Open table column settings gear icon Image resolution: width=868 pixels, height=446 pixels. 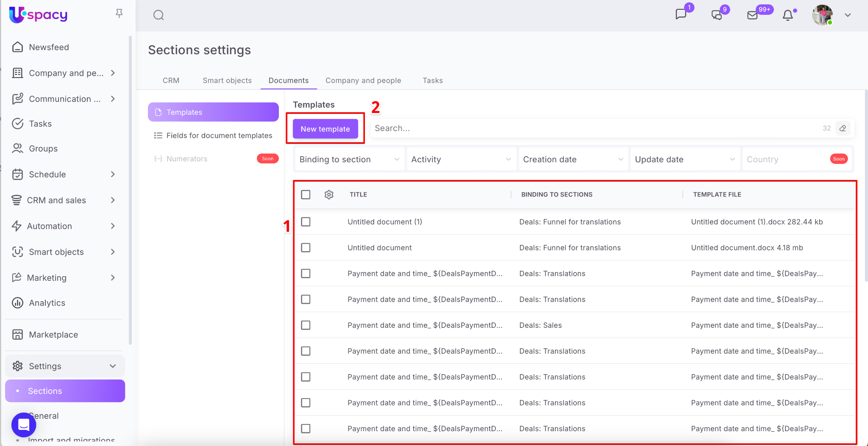point(329,194)
